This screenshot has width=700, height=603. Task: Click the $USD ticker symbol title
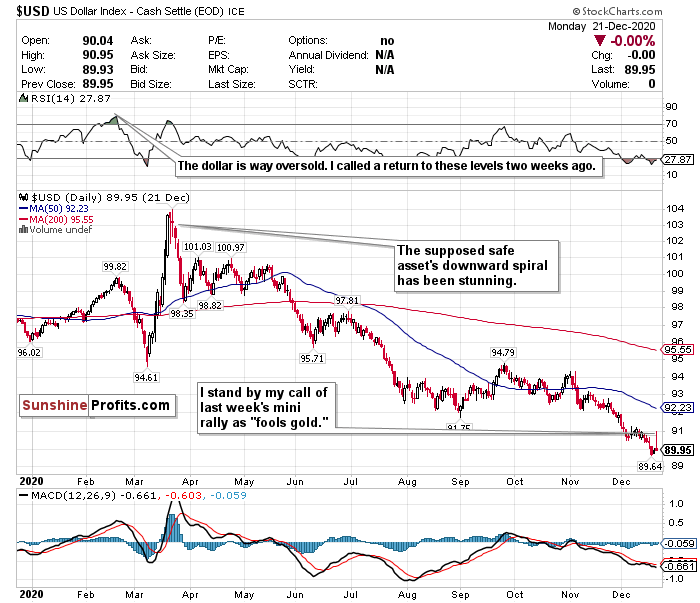tap(33, 11)
